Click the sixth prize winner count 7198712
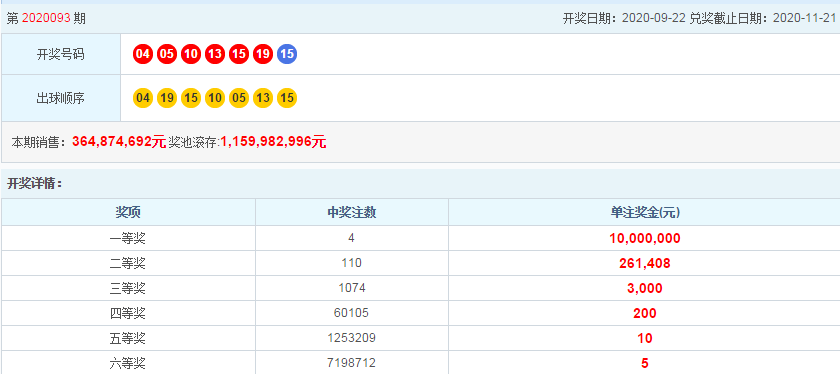This screenshot has height=374, width=840. click(351, 363)
